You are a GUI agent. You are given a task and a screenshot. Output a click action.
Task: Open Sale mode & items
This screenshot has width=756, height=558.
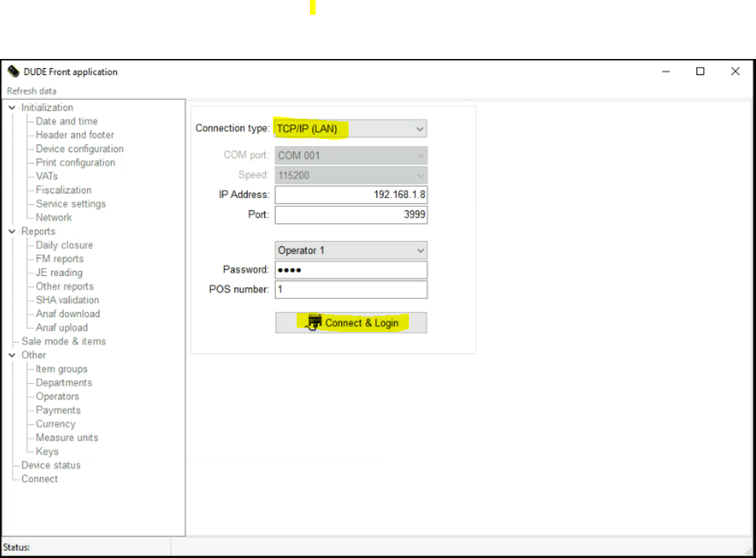point(63,341)
